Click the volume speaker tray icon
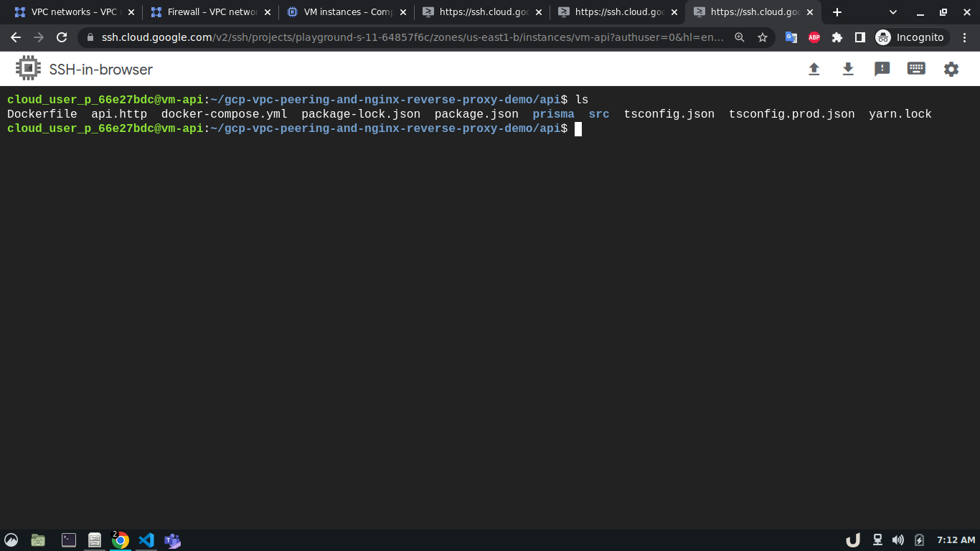 [x=897, y=540]
